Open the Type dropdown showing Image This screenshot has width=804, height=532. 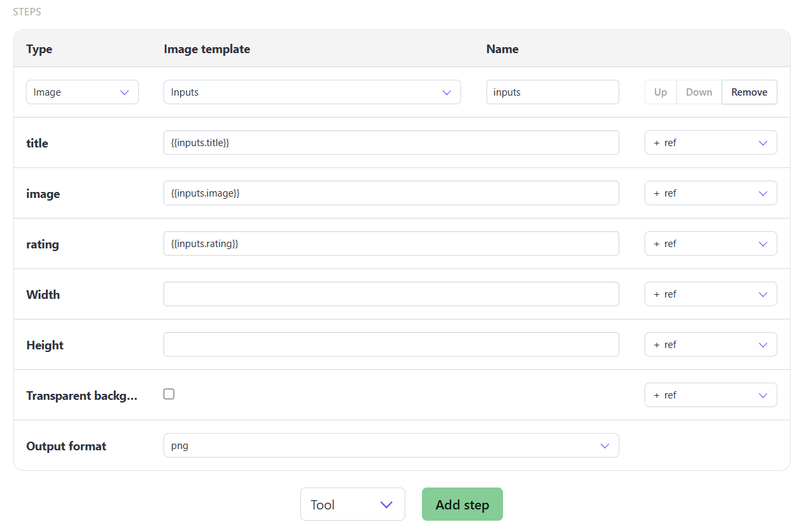click(x=82, y=92)
